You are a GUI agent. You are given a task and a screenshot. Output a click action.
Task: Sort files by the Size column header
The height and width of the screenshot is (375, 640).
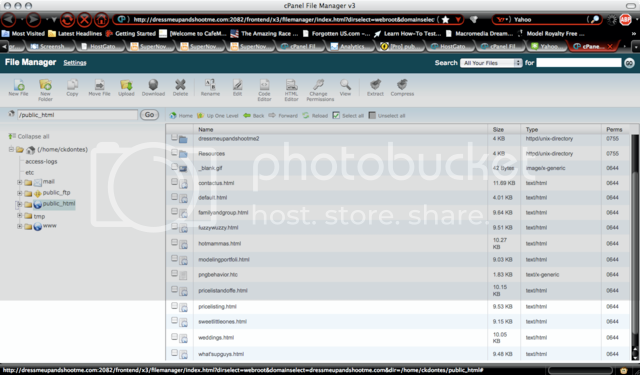point(498,129)
